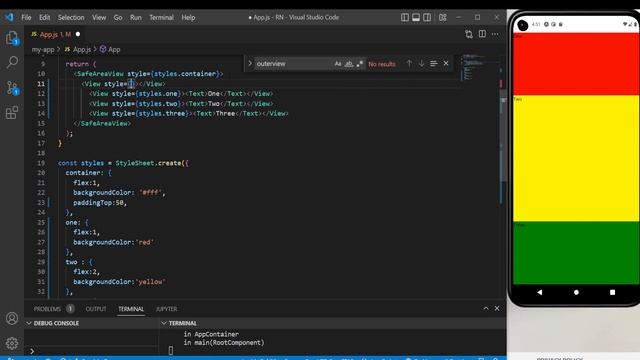
Task: Open editor More Actions ellipsis
Action: pyautogui.click(x=495, y=34)
